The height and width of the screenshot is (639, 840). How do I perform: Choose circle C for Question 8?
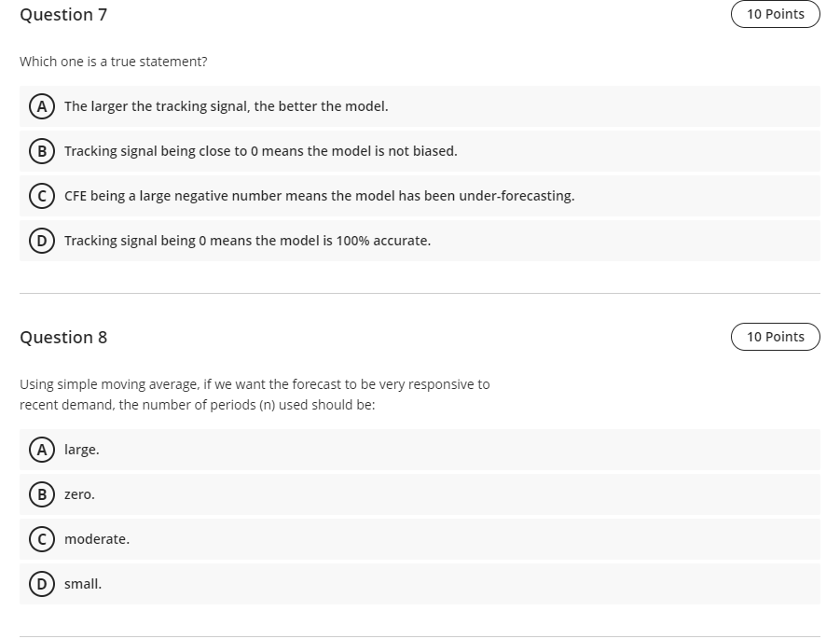point(42,539)
